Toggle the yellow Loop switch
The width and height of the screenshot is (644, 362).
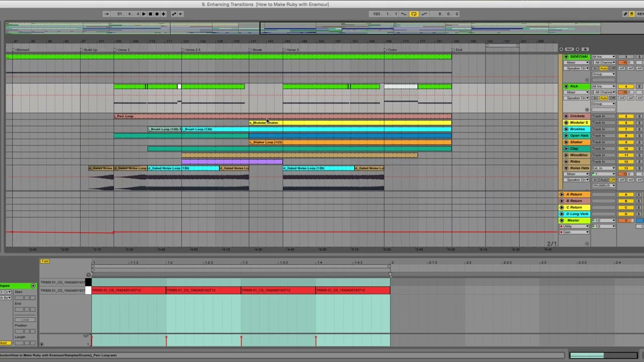414,14
